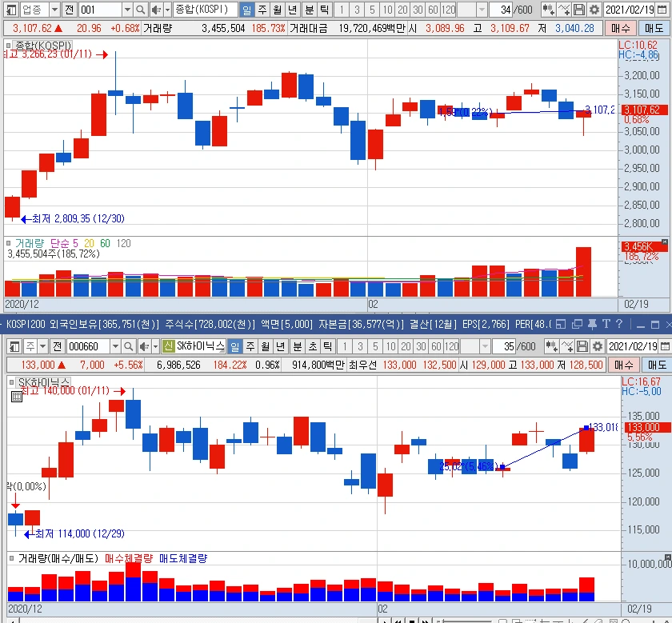Open the calendar picker in the SK하이닉스 window
The width and height of the screenshot is (672, 623).
click(665, 346)
